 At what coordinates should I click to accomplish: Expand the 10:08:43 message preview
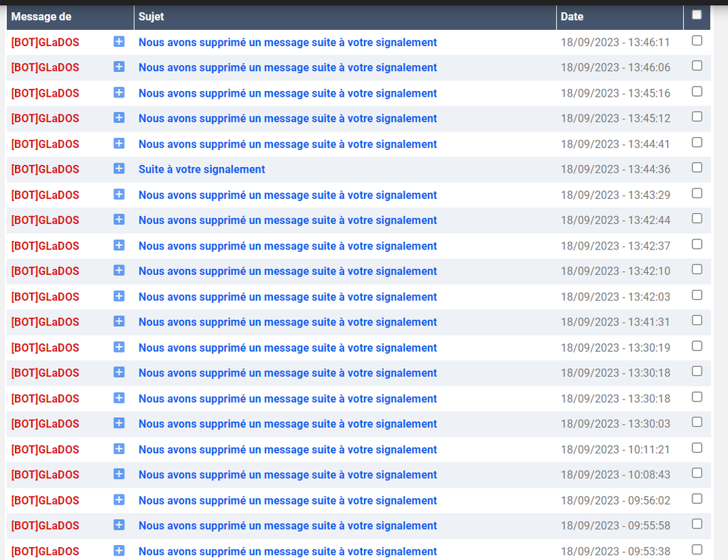click(x=119, y=474)
